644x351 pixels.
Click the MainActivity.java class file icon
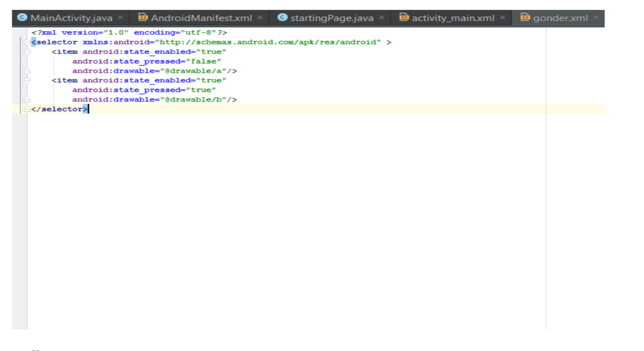[x=22, y=17]
